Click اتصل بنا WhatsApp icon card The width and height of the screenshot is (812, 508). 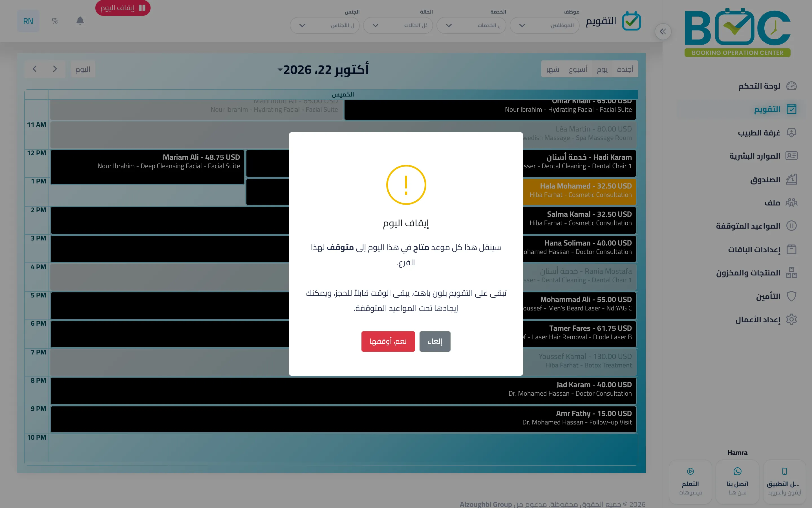point(737,482)
